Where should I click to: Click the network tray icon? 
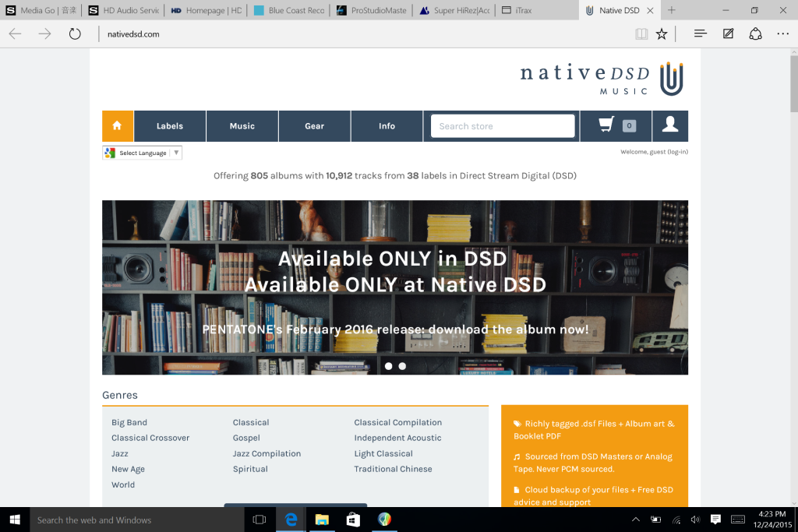(x=676, y=520)
